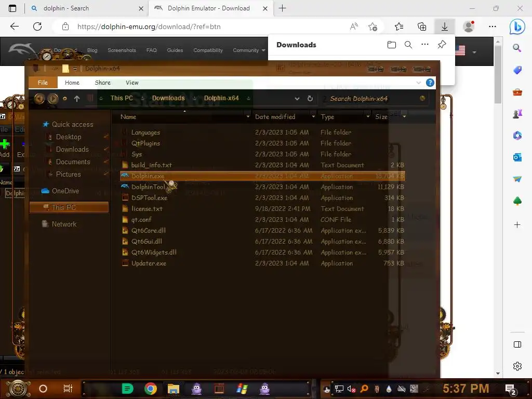This screenshot has width=532, height=399.
Task: Click the browser Back arrow
Action: (14, 26)
